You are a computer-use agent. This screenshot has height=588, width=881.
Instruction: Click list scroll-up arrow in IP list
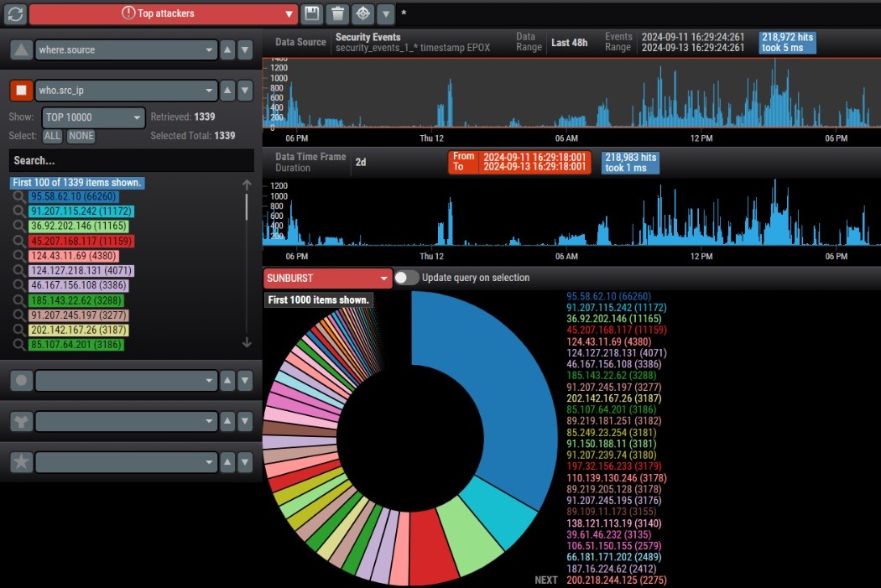coord(247,185)
